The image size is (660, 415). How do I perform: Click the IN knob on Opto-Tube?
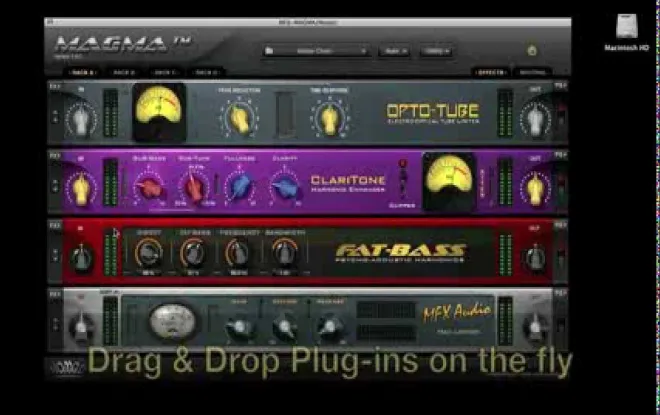[81, 120]
